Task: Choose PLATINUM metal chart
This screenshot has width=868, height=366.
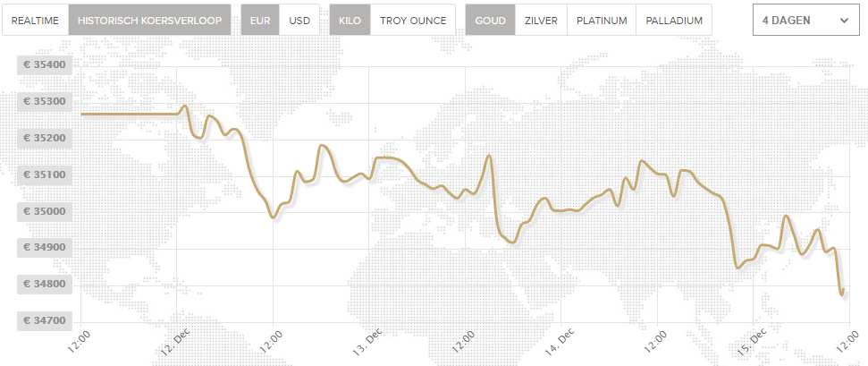Action: click(602, 20)
